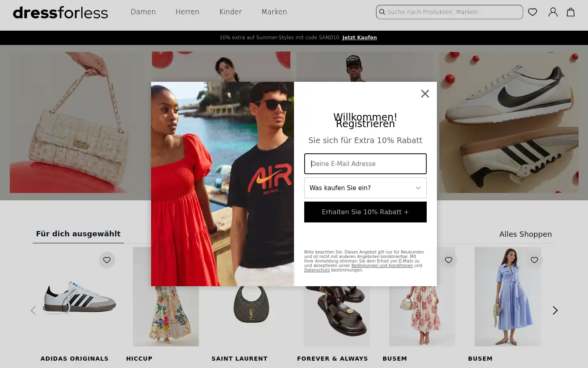Viewport: 588px width, 368px height.
Task: Open 'Bedingungen und Konditionen' link
Action: point(382,266)
